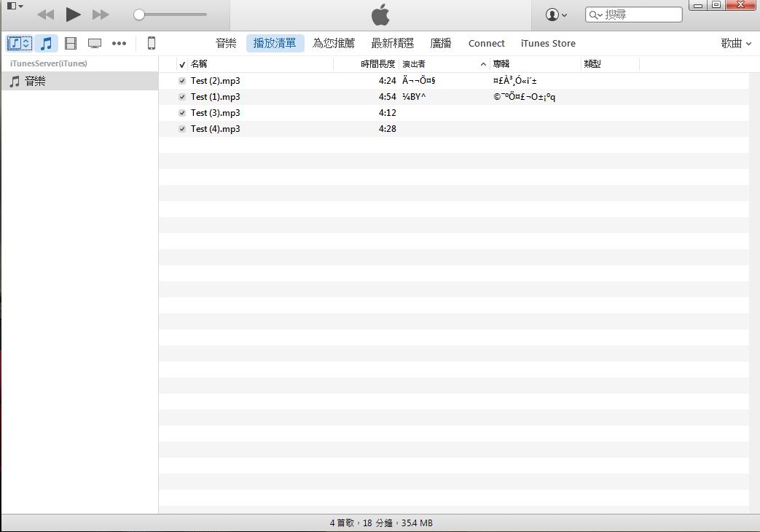Select the song Test (3).mp3
Image resolution: width=760 pixels, height=532 pixels.
click(215, 113)
